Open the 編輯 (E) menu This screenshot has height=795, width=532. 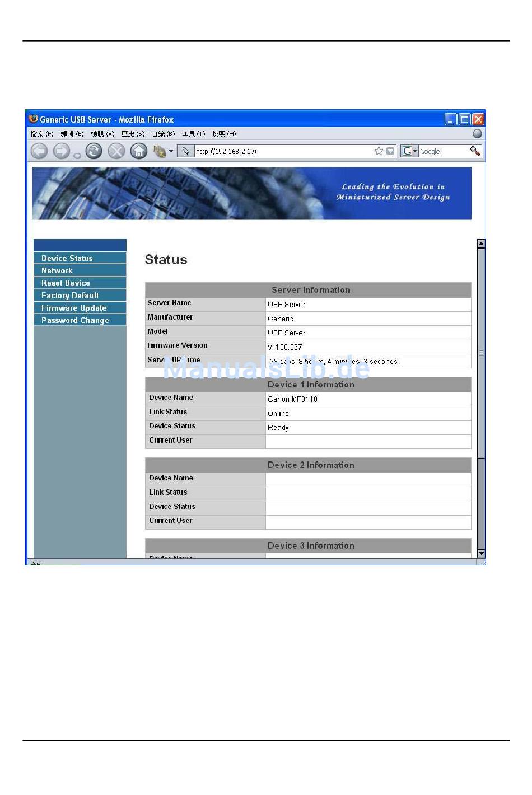click(x=72, y=134)
